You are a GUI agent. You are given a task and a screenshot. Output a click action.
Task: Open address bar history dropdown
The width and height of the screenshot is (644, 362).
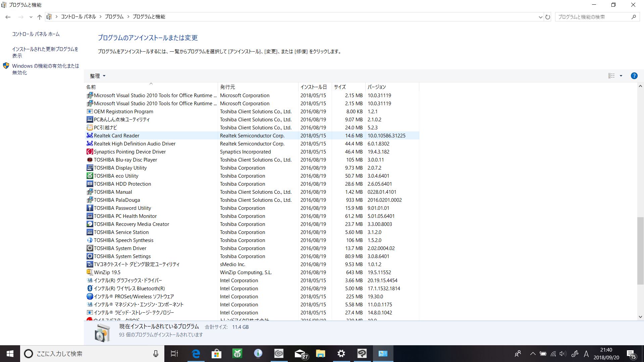(x=540, y=17)
